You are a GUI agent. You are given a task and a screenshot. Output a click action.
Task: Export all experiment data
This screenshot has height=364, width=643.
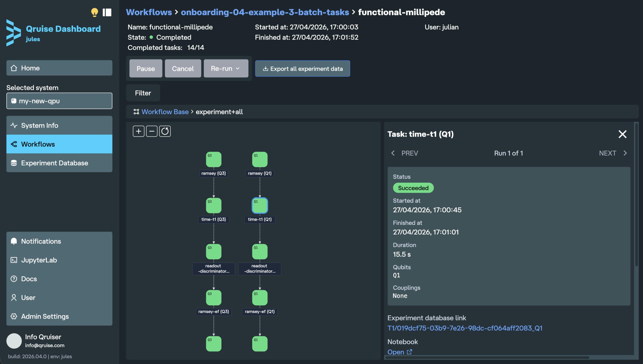click(302, 68)
